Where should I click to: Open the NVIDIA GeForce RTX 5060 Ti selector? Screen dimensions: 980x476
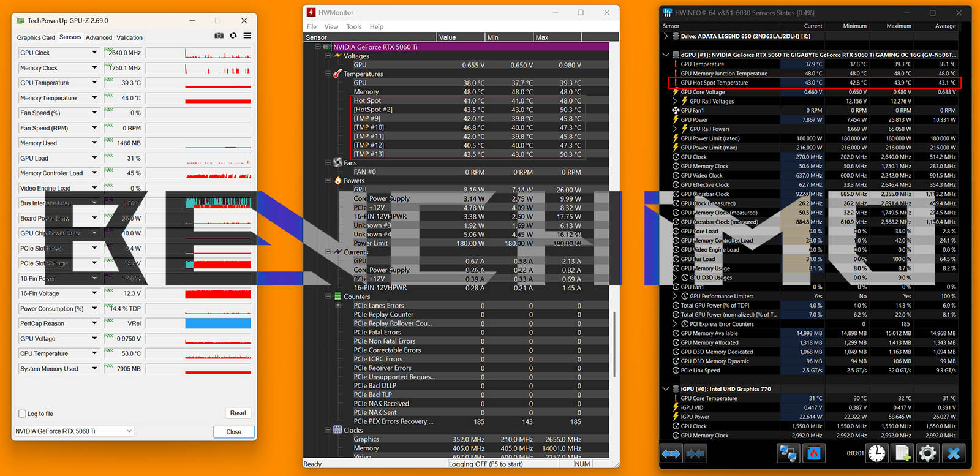pos(73,431)
